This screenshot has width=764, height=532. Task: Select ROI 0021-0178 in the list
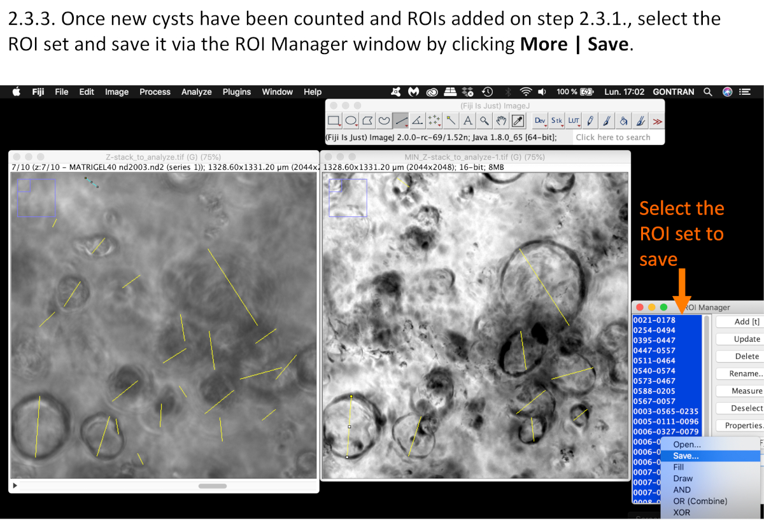(667, 320)
